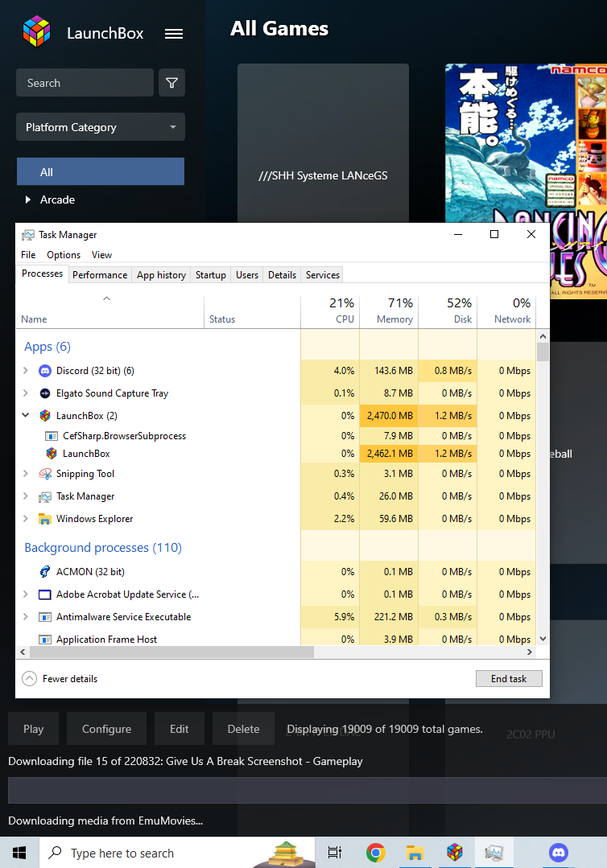
Task: Click the Task Manager process row icon
Action: [x=45, y=496]
